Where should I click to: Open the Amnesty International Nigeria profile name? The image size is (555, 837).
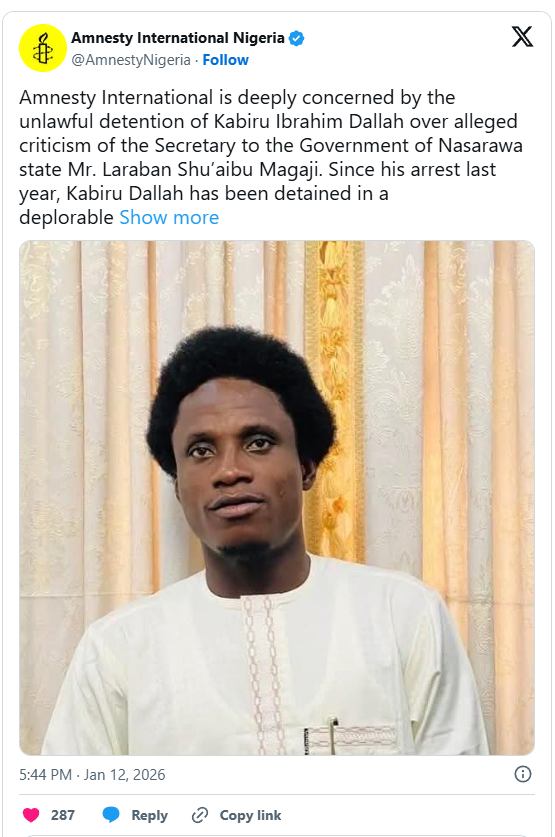(x=178, y=38)
